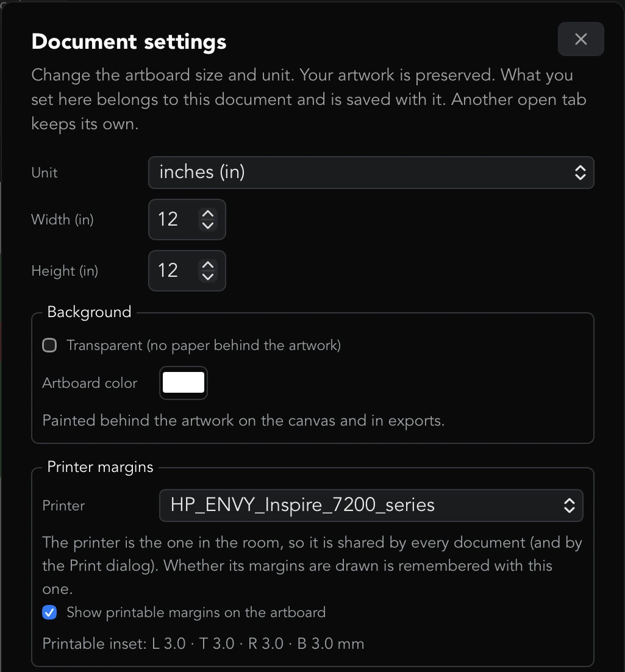Viewport: 625px width, 672px height.
Task: Open the Artboard color swatch picker
Action: (184, 383)
